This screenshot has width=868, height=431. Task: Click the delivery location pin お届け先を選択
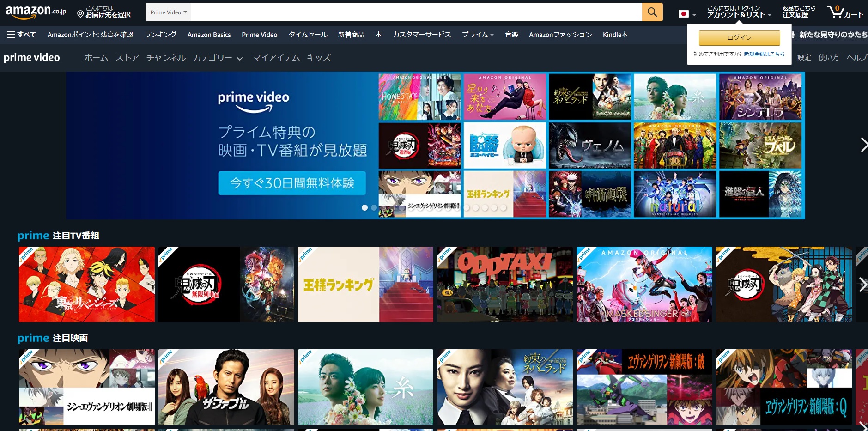tap(104, 12)
